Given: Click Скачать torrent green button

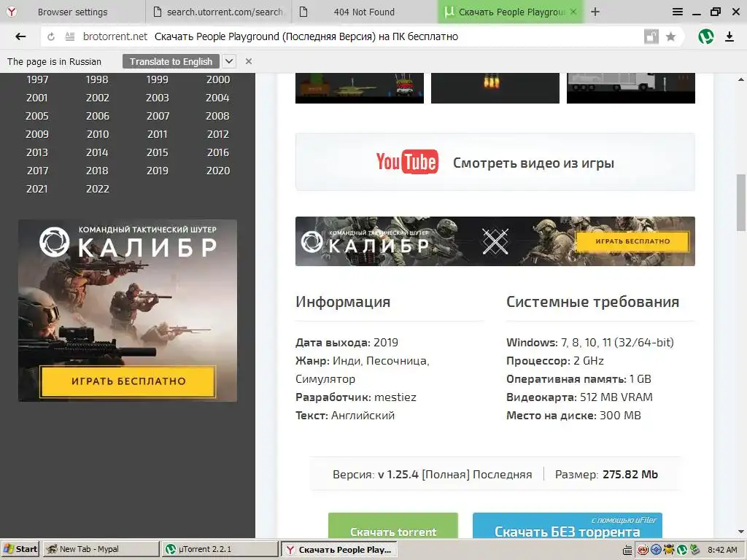Looking at the screenshot, I should point(393,526).
